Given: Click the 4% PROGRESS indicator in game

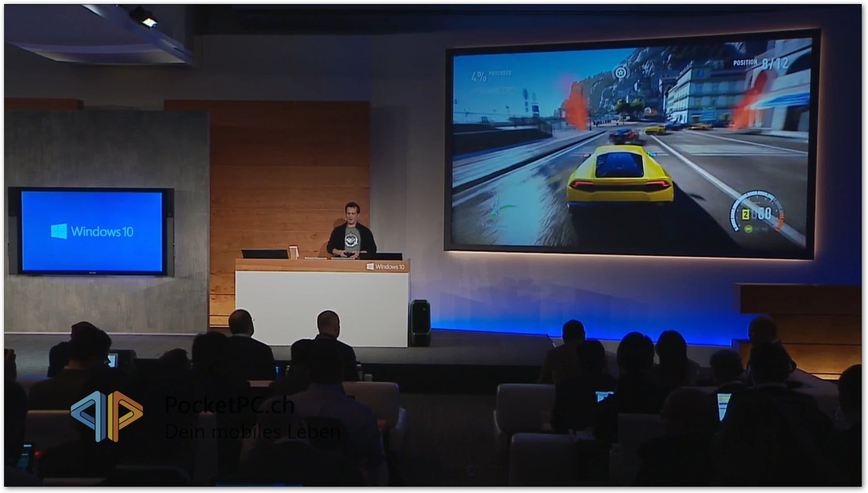Looking at the screenshot, I should pos(491,76).
